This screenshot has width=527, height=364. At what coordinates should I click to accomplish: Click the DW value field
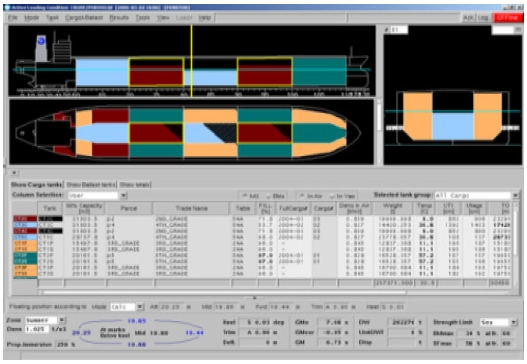click(402, 322)
